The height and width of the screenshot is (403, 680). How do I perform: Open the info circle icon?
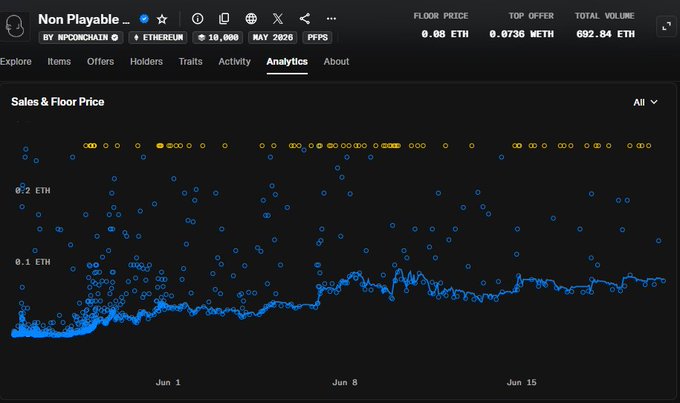point(197,19)
